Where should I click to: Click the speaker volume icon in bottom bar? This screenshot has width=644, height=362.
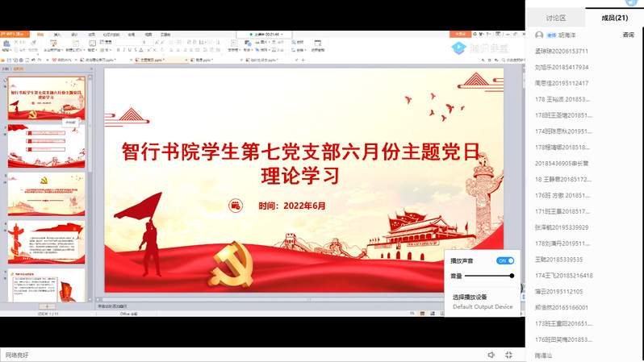(x=491, y=355)
